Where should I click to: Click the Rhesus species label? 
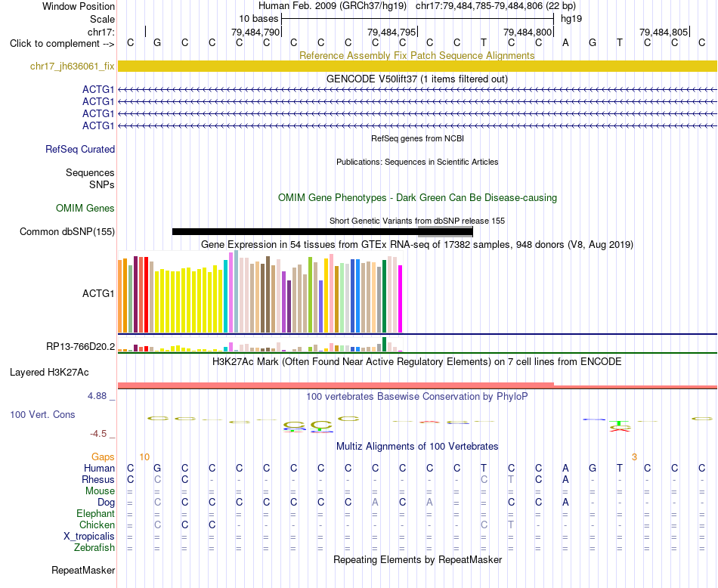coord(98,479)
